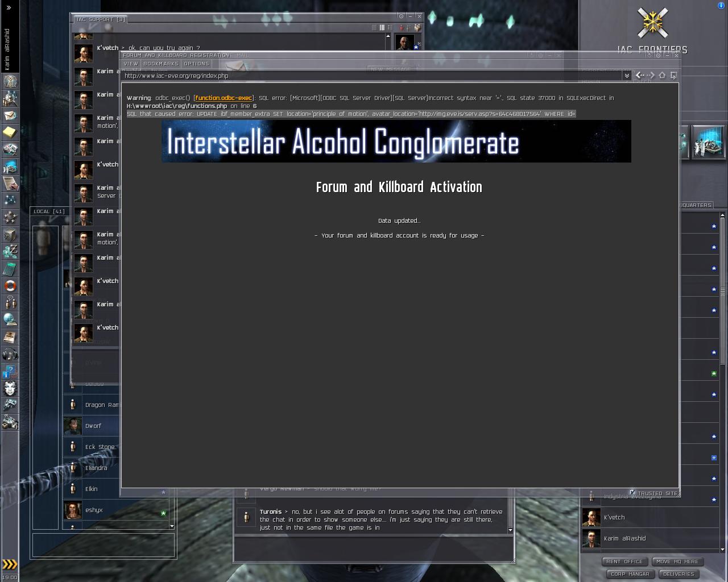This screenshot has width=728, height=582.
Task: Go back with the browser back arrow
Action: click(x=640, y=75)
